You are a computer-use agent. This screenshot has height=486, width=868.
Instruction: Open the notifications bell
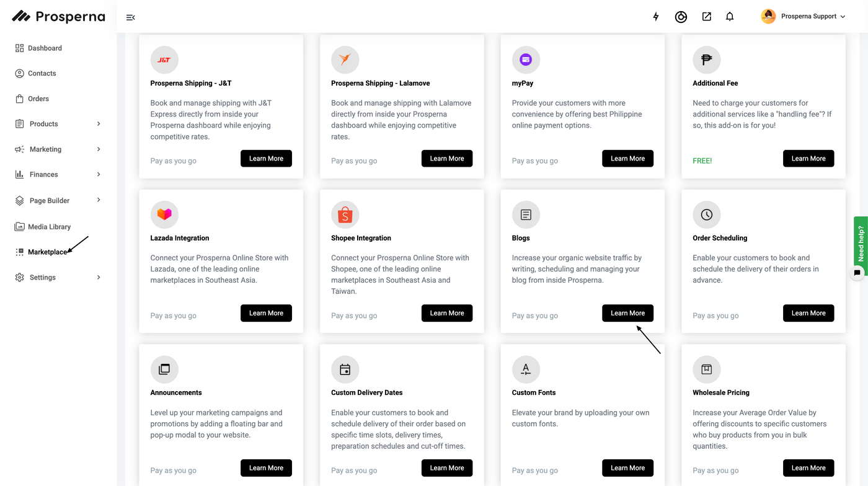click(x=730, y=17)
